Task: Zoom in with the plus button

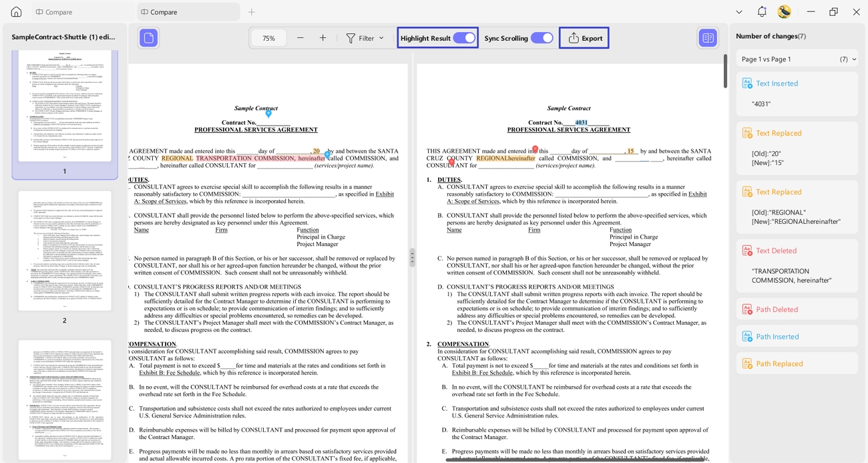Action: coord(323,38)
